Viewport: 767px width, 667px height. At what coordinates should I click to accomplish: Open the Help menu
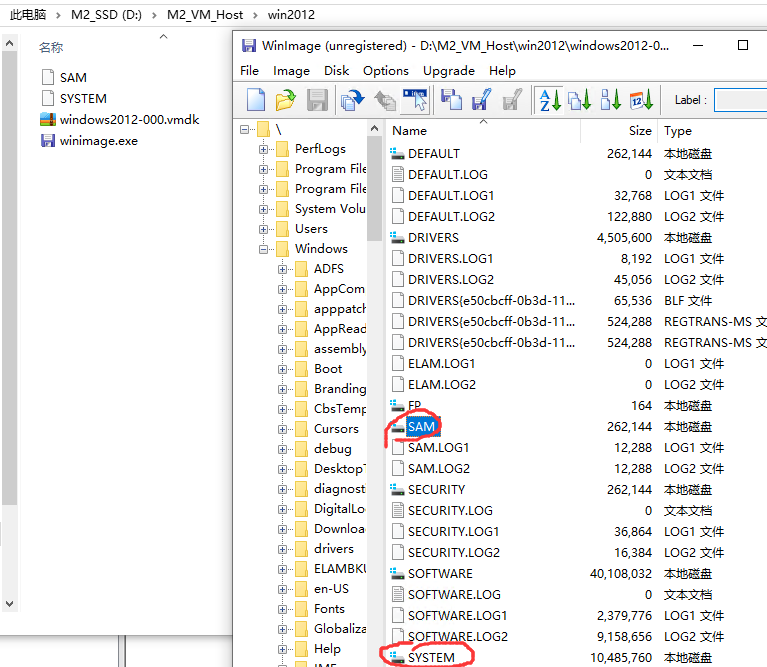[502, 71]
